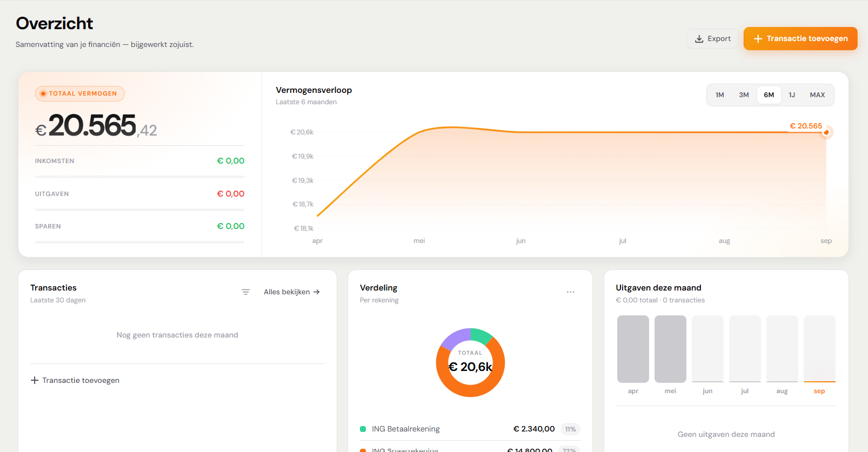Select the 1M time range tab
The height and width of the screenshot is (452, 868).
(720, 95)
